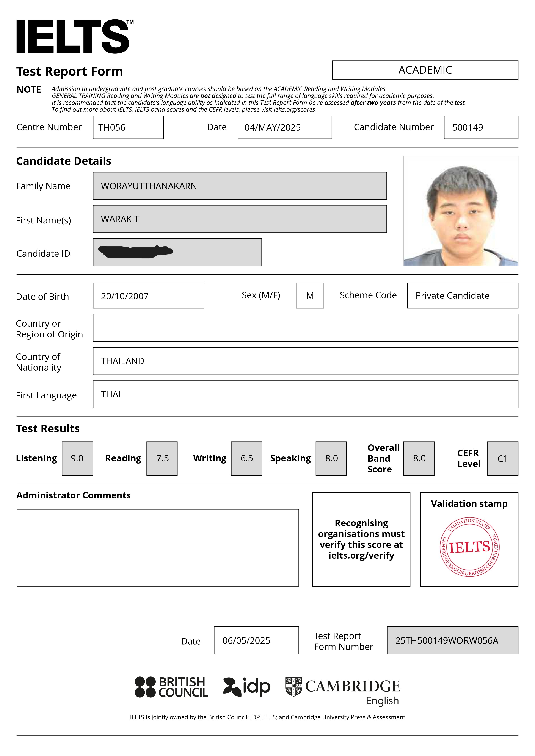Click the Test Report Form heading

69,72
